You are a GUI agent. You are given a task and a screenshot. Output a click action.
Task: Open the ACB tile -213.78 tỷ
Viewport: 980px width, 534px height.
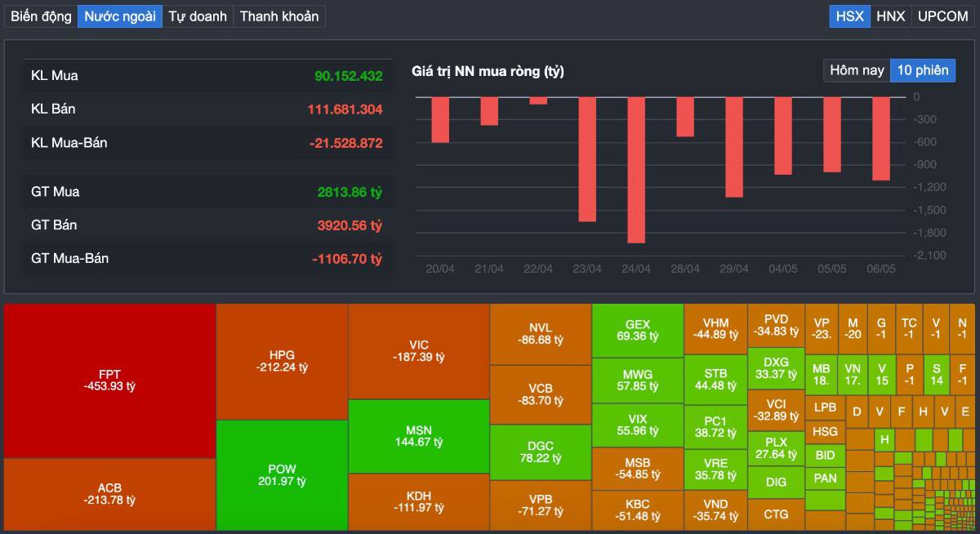(109, 494)
